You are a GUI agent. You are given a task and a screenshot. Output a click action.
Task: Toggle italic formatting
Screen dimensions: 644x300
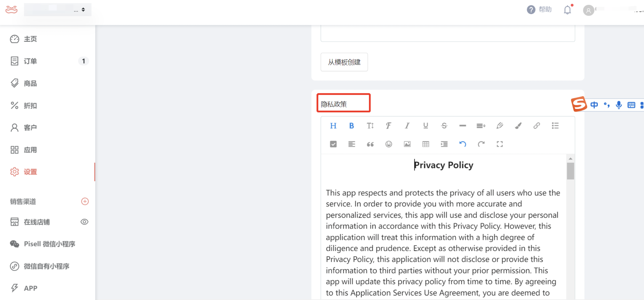click(407, 126)
